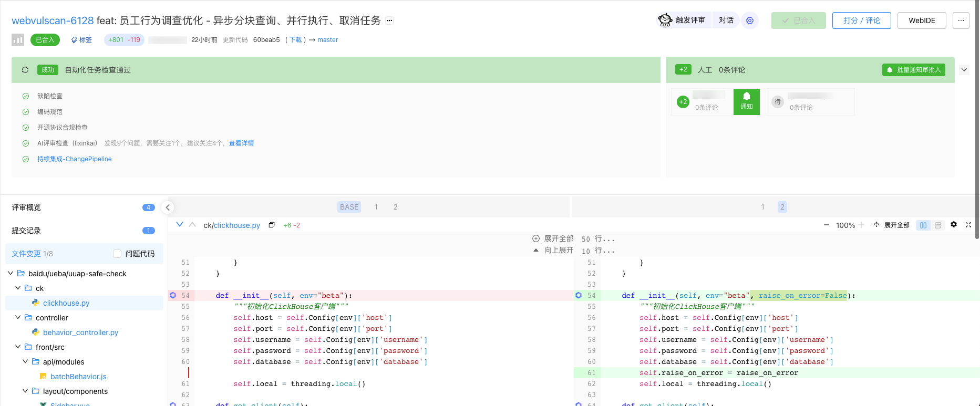Switch to side-by-side diff view
The width and height of the screenshot is (980, 406).
[x=923, y=225]
